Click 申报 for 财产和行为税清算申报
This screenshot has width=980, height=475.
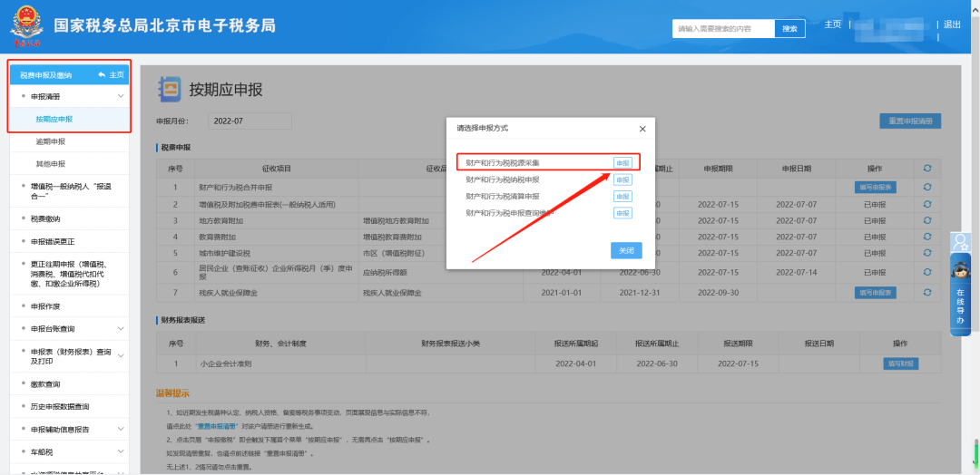622,197
